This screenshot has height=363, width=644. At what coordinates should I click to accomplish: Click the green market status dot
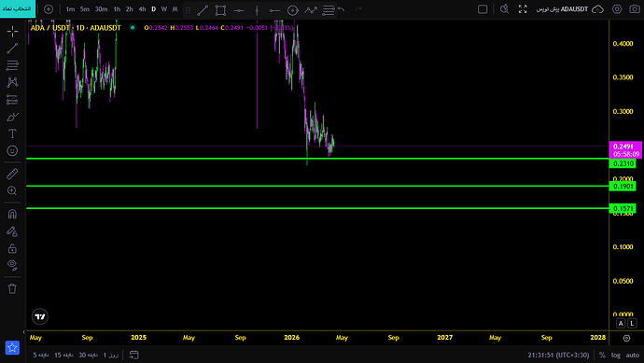[x=133, y=27]
